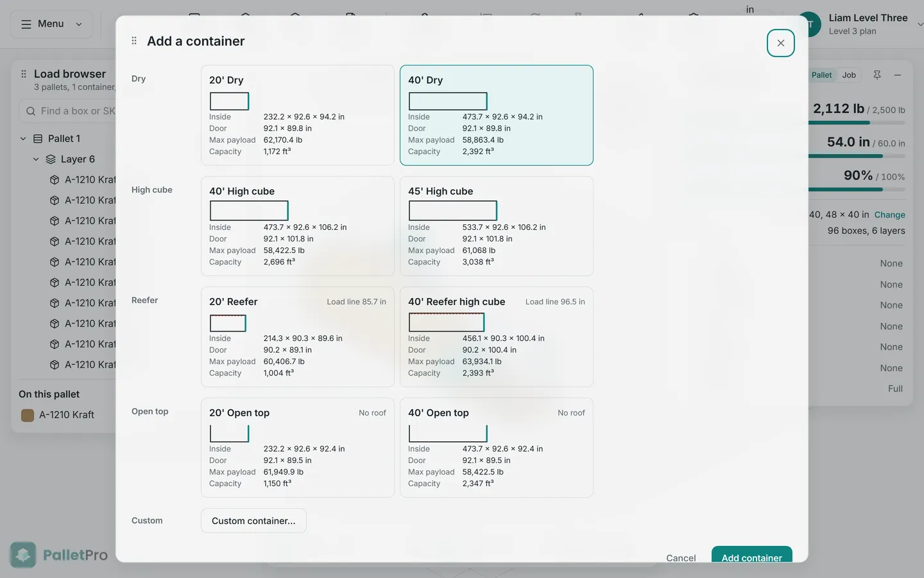Cancel the Add a container dialog

(681, 557)
